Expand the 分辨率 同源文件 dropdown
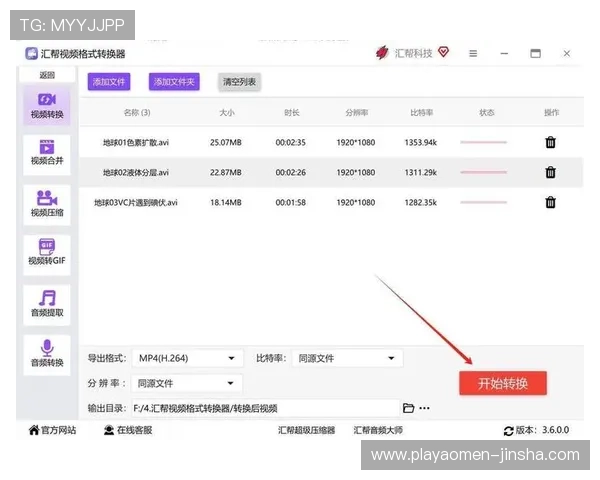Image resolution: width=600 pixels, height=480 pixels. [x=187, y=383]
